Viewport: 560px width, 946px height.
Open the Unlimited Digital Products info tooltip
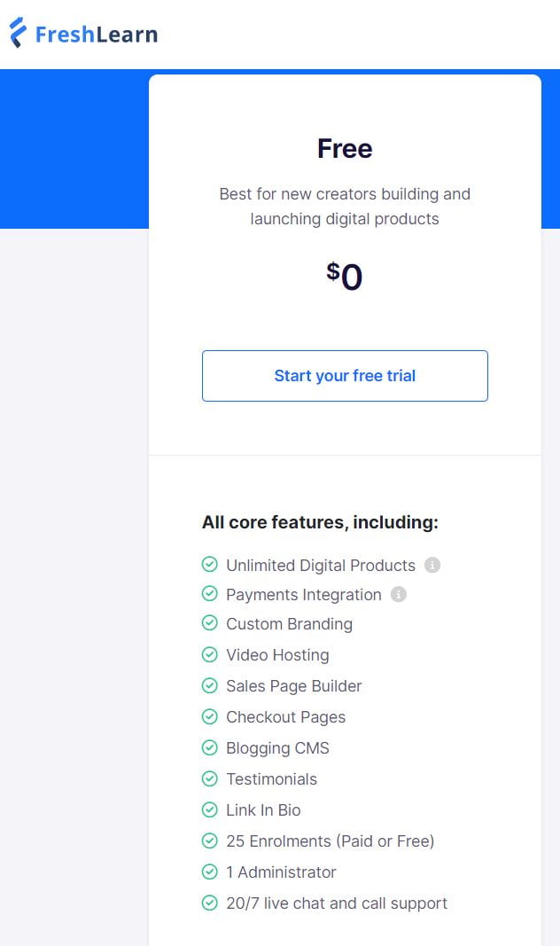pos(433,565)
